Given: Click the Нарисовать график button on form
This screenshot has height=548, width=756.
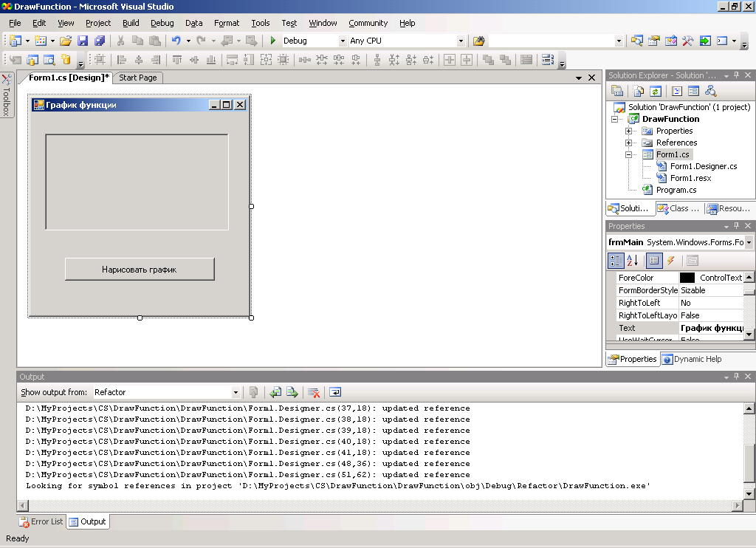Looking at the screenshot, I should point(140,269).
